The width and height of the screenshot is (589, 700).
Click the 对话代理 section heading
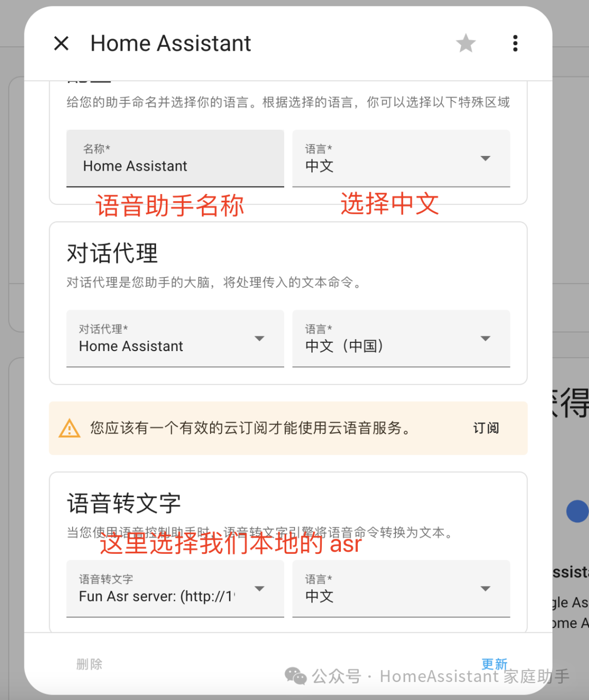(112, 254)
